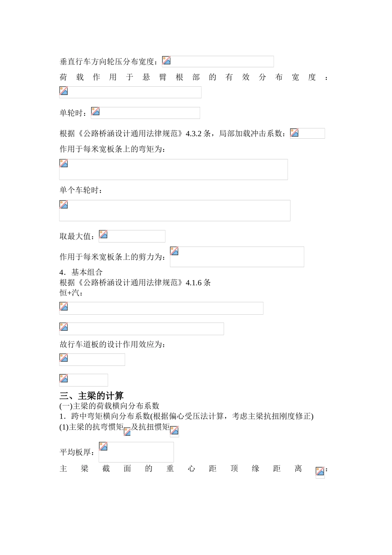Click broken image icon beside 作用于每米宽板条上的剪力为
Image resolution: width=392 pixels, height=555 pixels.
click(x=175, y=251)
